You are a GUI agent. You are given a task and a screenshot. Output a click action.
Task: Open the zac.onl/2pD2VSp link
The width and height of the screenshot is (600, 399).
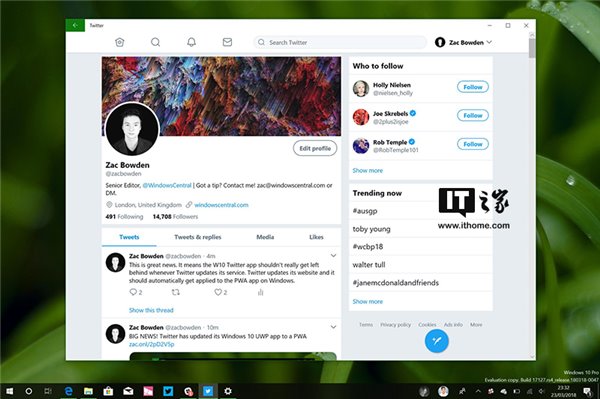click(152, 344)
